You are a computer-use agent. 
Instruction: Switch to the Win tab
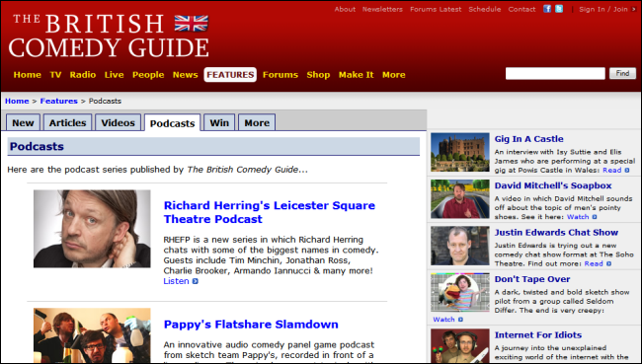219,122
